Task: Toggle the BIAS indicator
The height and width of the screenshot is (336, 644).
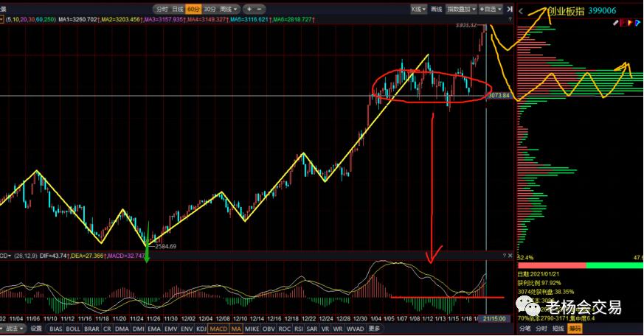Action: click(56, 329)
